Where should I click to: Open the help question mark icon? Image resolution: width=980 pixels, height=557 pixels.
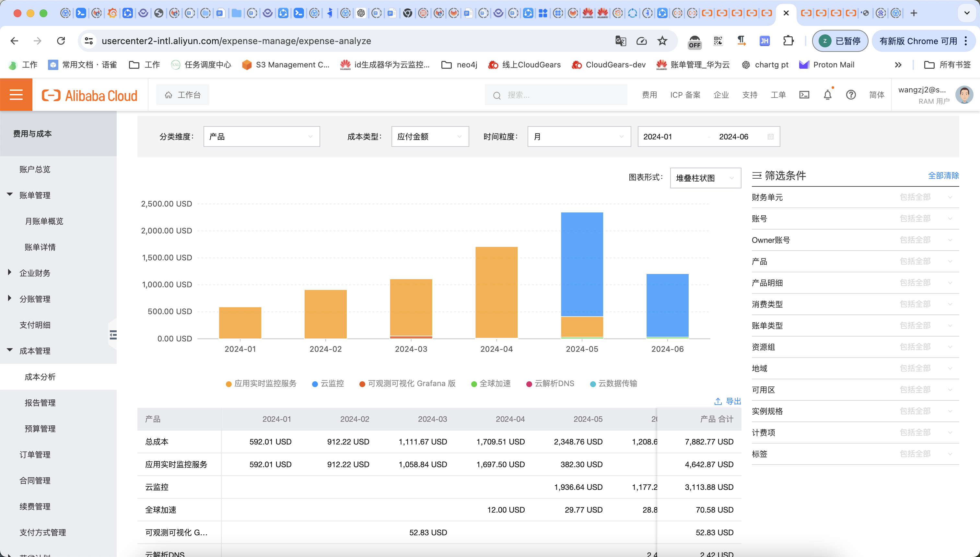pyautogui.click(x=850, y=95)
